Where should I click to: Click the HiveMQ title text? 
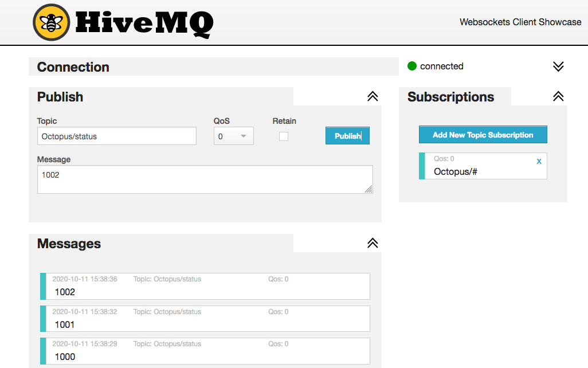[x=144, y=23]
